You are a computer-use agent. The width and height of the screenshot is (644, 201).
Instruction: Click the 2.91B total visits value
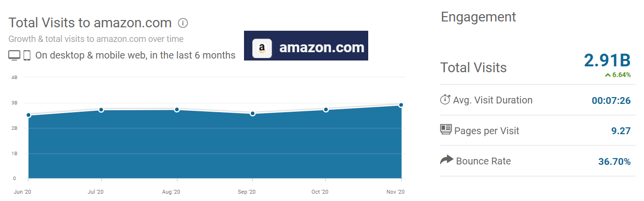607,60
